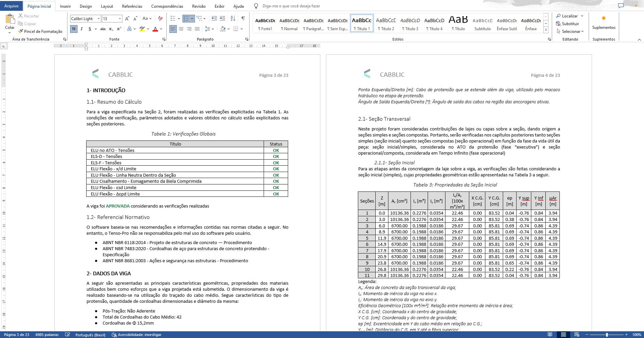
Task: Apply subscript x₂ formatting
Action: click(111, 29)
